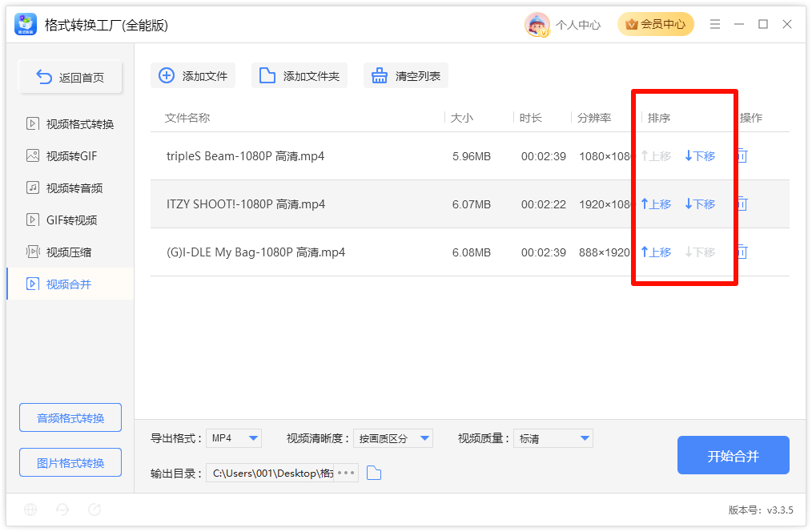Open 音频格式转换 module

(x=70, y=417)
